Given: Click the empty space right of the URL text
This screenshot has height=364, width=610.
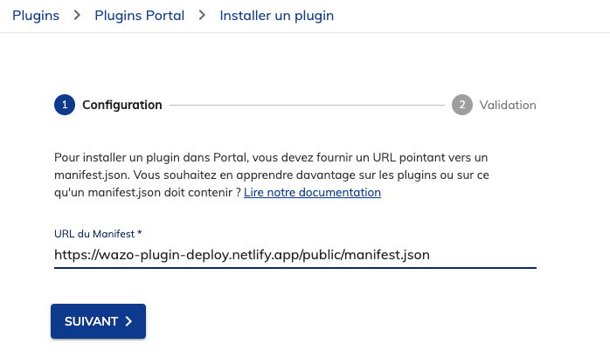Looking at the screenshot, I should pos(483,255).
